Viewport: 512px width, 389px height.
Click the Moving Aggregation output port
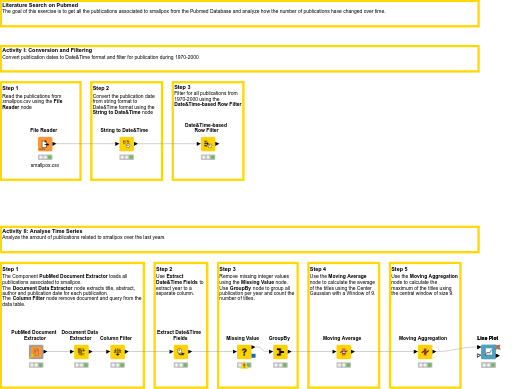[x=434, y=351]
